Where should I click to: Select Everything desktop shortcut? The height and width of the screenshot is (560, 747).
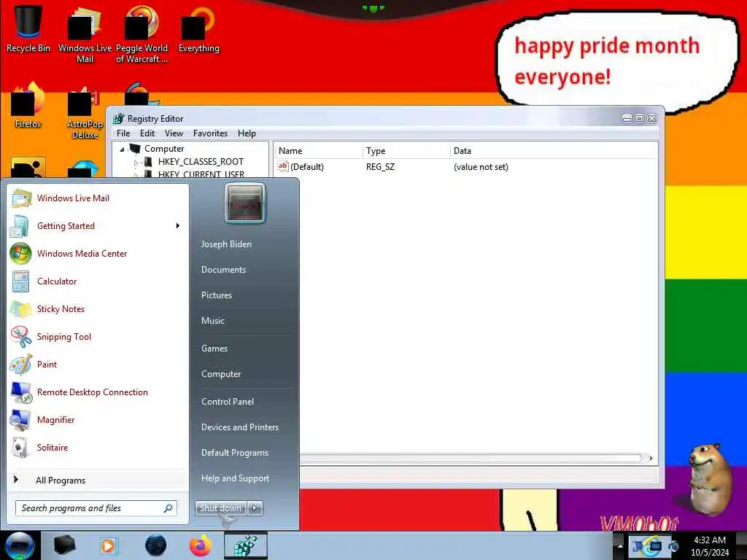pyautogui.click(x=198, y=28)
